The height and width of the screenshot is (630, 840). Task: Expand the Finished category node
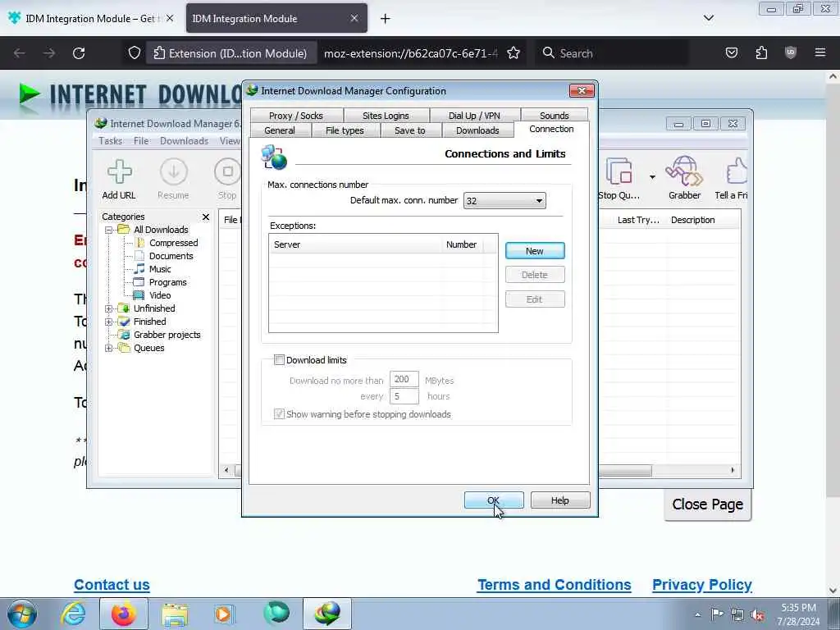tap(109, 322)
